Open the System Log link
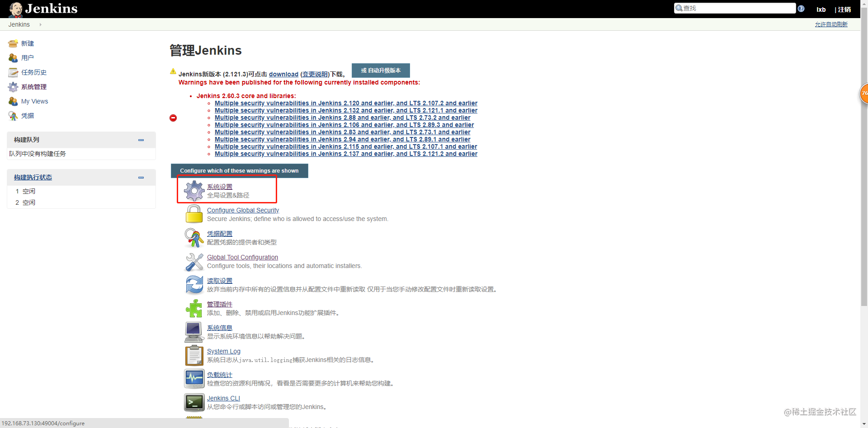Viewport: 868px width, 428px height. [x=224, y=351]
